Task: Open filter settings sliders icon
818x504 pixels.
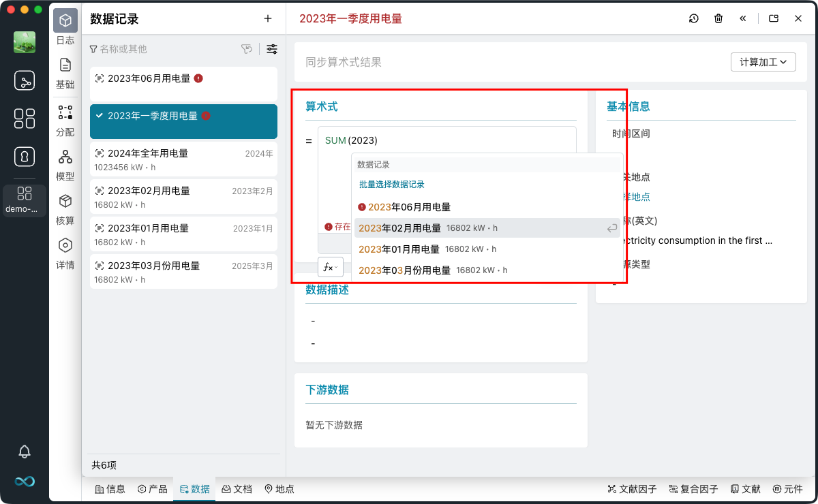Action: [x=272, y=49]
